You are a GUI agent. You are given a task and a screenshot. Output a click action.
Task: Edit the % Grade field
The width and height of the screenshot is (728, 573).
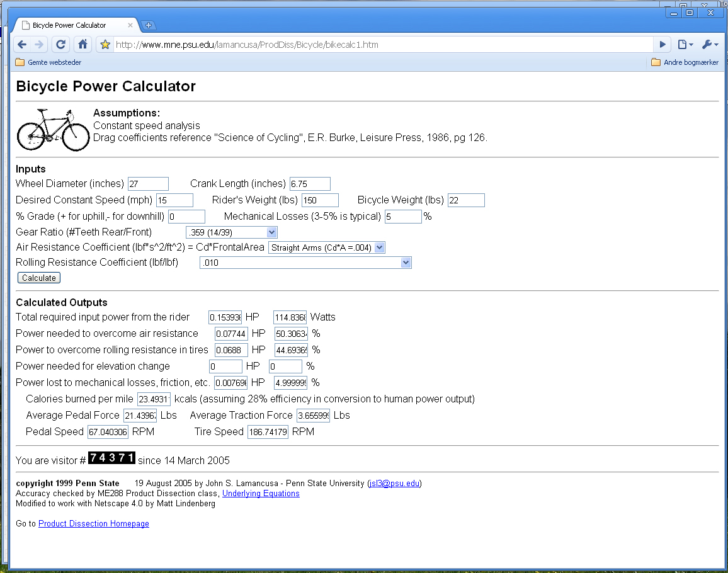point(186,217)
